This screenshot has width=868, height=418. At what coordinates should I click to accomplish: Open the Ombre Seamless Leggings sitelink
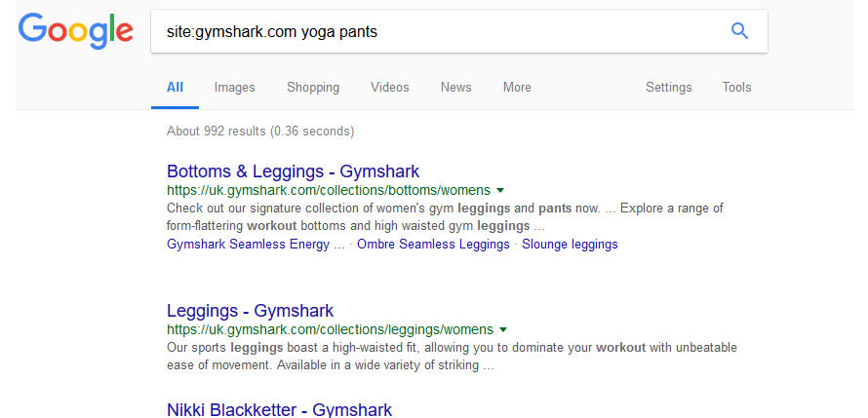433,245
